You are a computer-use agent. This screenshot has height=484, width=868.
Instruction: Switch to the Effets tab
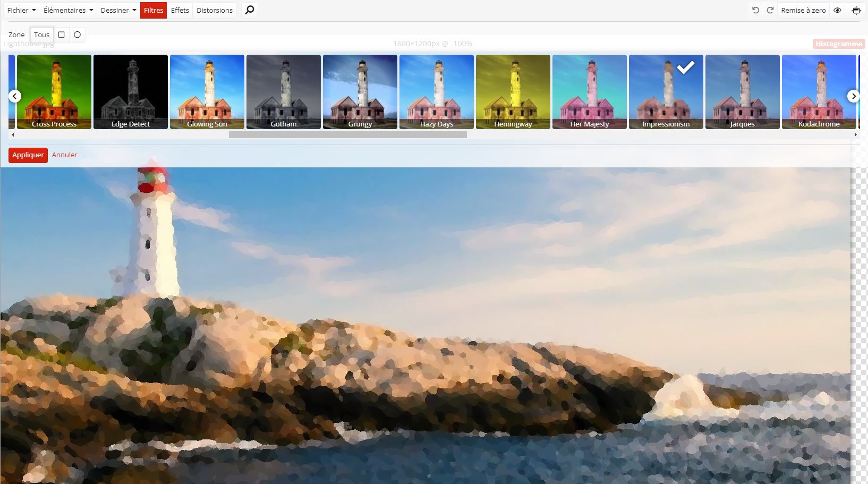pyautogui.click(x=180, y=10)
